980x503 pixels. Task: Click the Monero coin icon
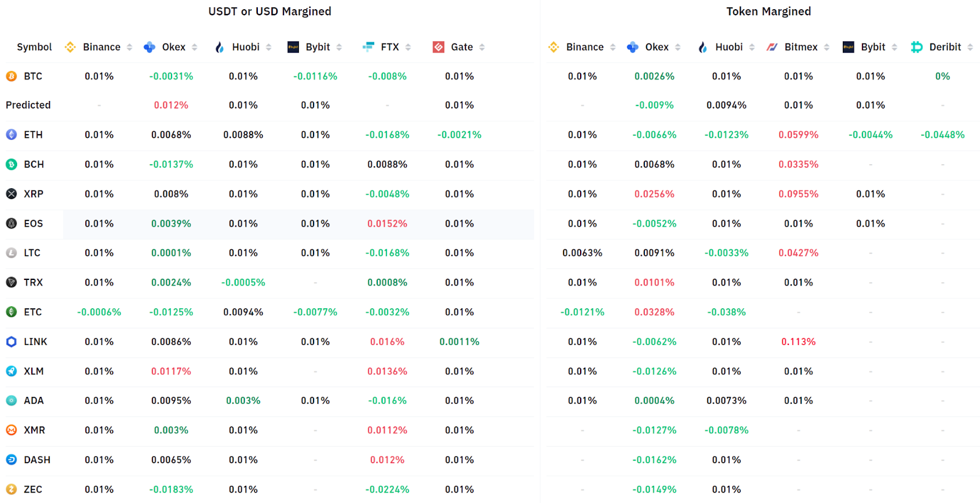click(12, 430)
